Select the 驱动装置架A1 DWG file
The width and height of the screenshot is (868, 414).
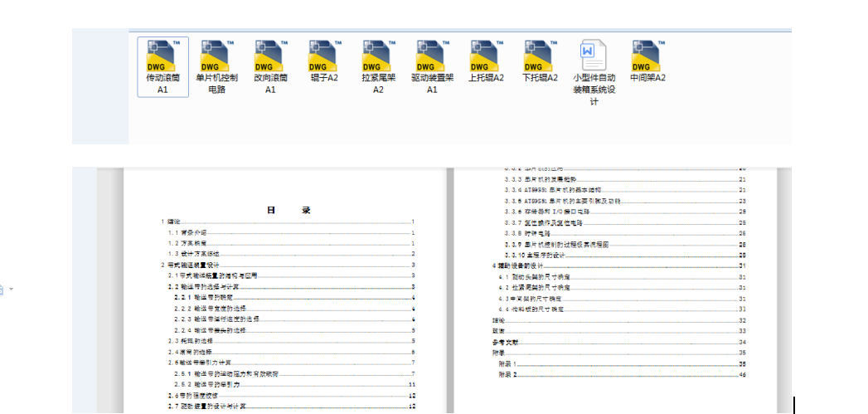(432, 67)
